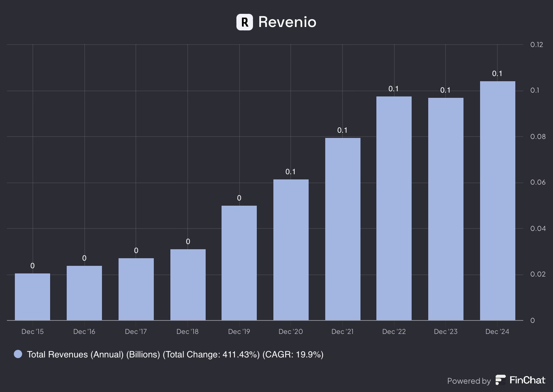Click the data label above Dec '19 bar
This screenshot has height=392, width=553.
pos(239,198)
